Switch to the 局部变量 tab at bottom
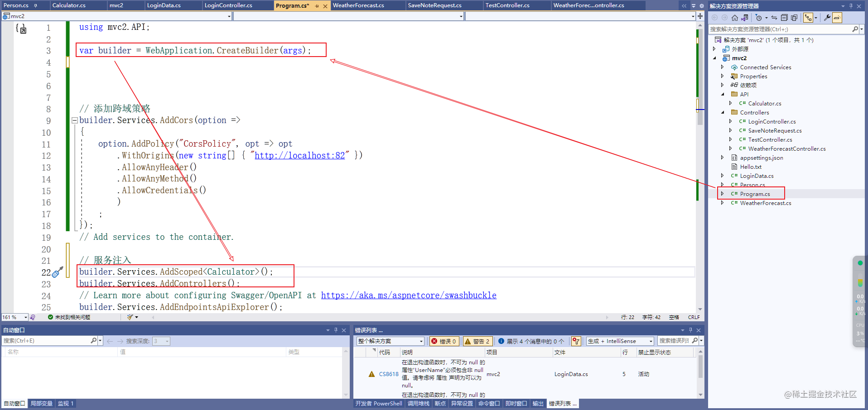 coord(41,403)
